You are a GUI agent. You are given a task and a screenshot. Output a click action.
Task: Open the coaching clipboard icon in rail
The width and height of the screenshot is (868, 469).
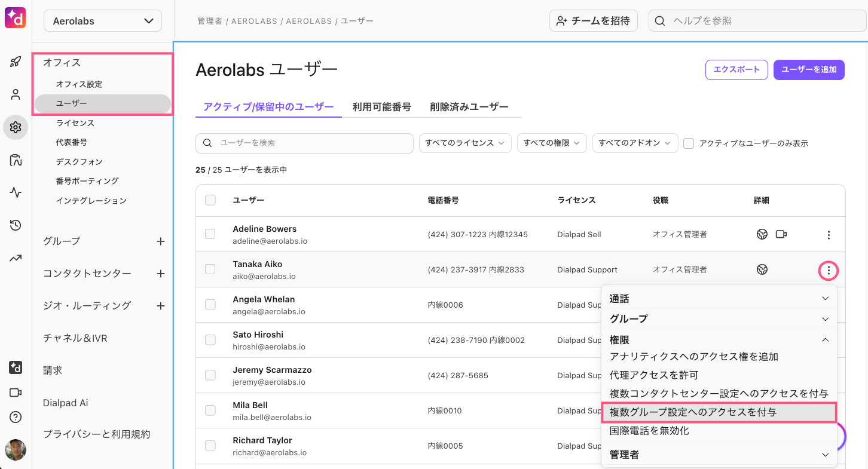[16, 160]
